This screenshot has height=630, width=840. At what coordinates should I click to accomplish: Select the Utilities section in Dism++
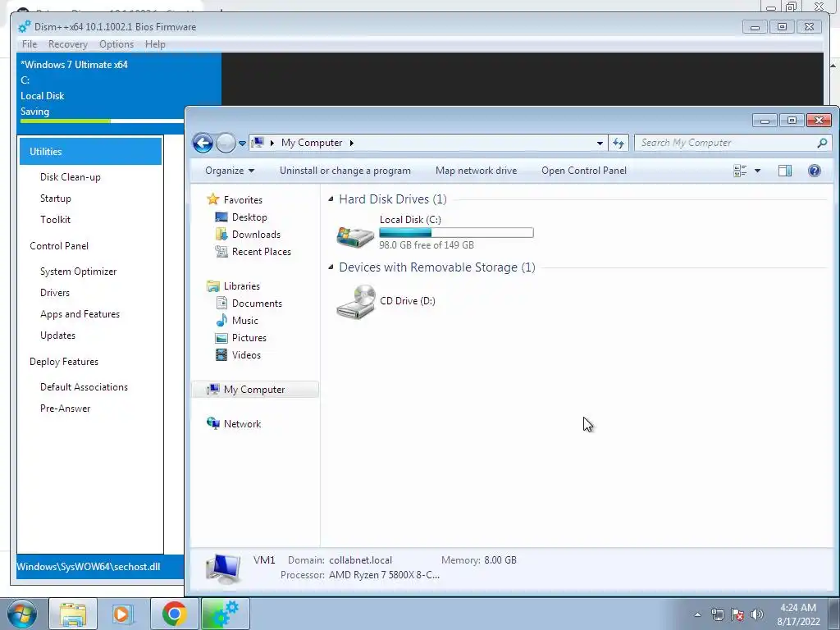90,152
